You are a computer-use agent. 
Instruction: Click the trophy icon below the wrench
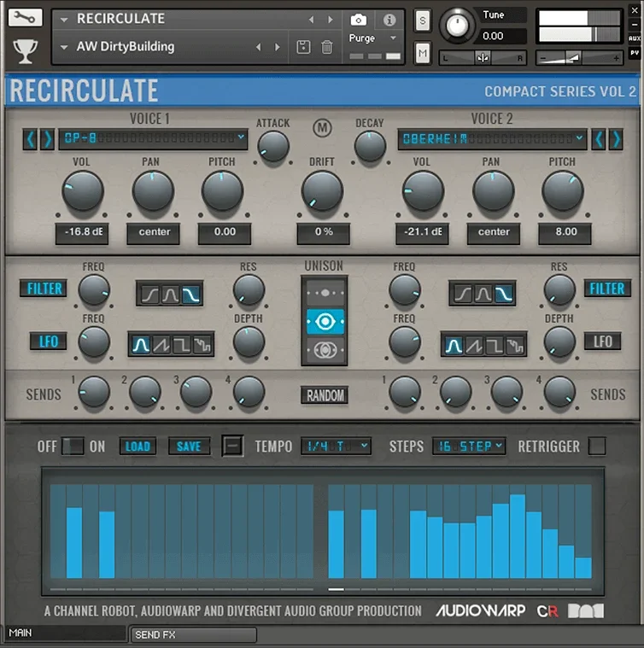pos(26,52)
